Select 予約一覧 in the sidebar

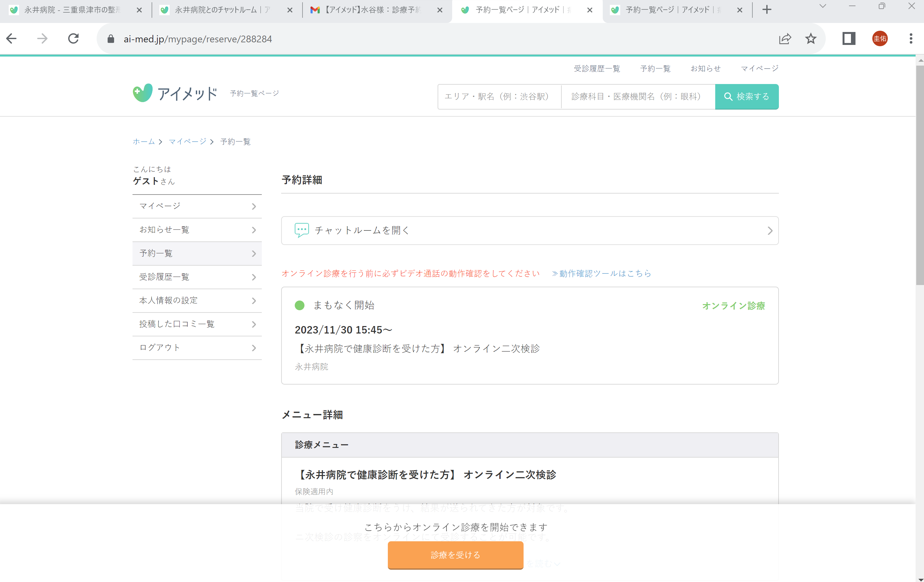197,254
